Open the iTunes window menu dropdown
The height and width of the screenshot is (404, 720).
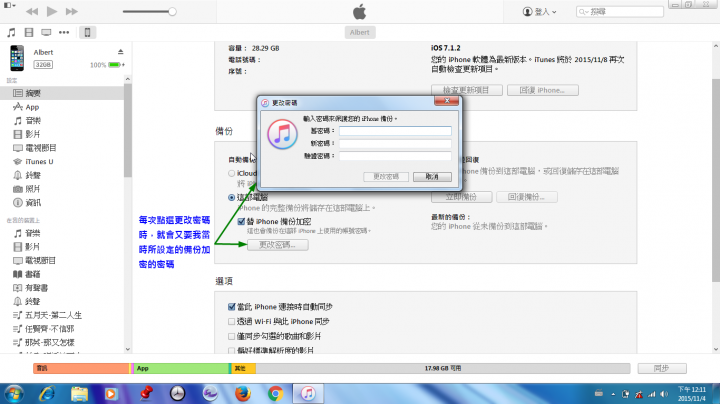tap(9, 6)
